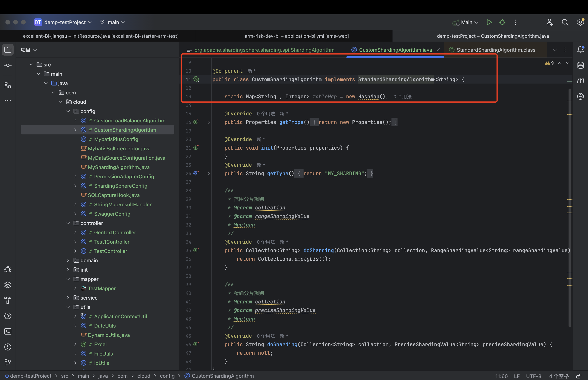Viewport: 588px width, 380px height.
Task: Open the Notifications bell icon
Action: coord(580,50)
